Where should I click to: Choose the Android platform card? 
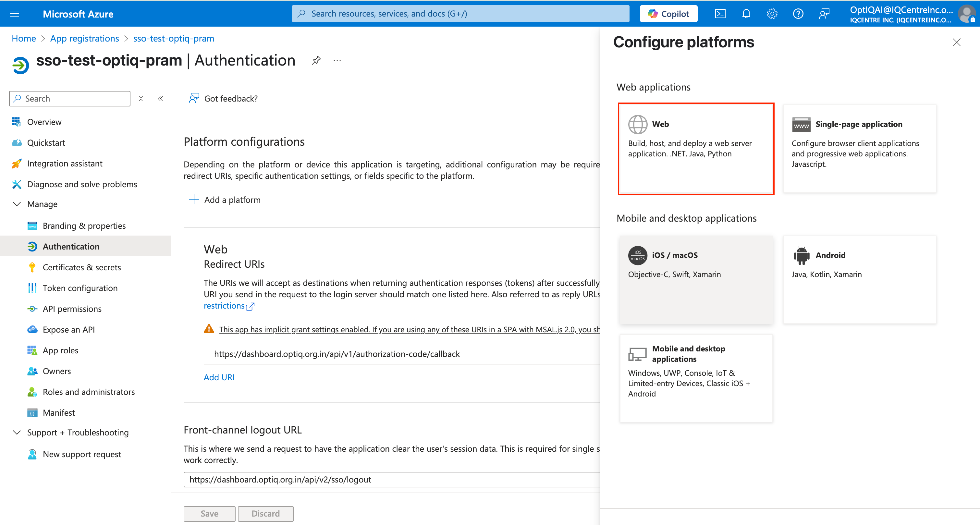859,280
